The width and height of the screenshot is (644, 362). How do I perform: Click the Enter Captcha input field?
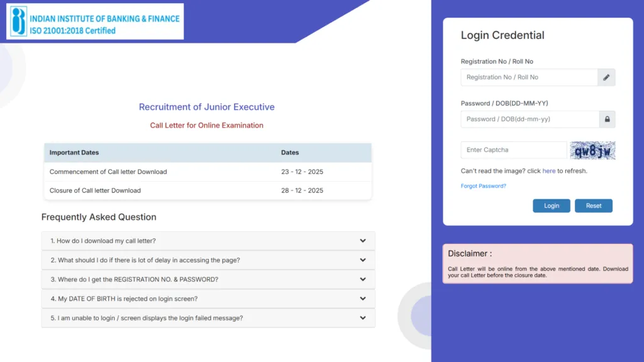(513, 150)
